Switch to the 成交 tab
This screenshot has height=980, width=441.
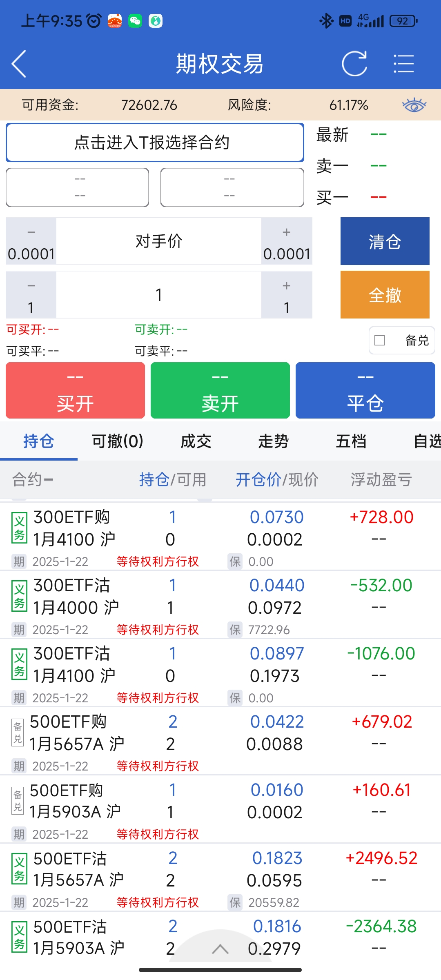196,441
